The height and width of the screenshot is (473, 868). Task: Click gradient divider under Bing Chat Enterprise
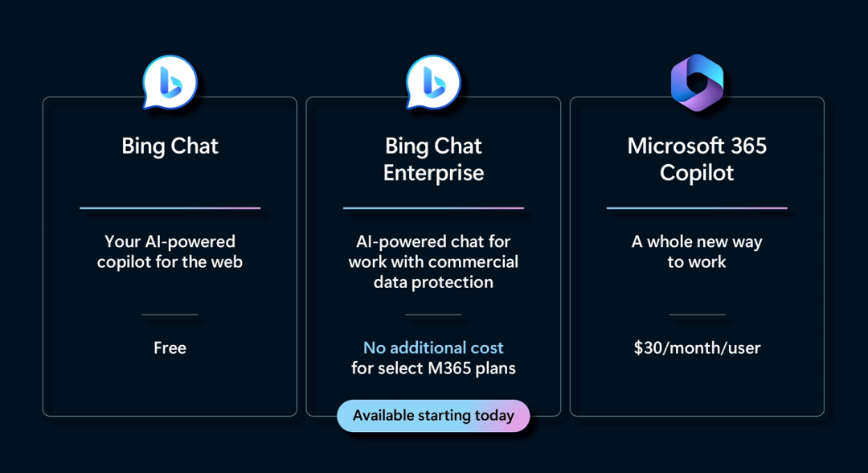click(x=433, y=208)
